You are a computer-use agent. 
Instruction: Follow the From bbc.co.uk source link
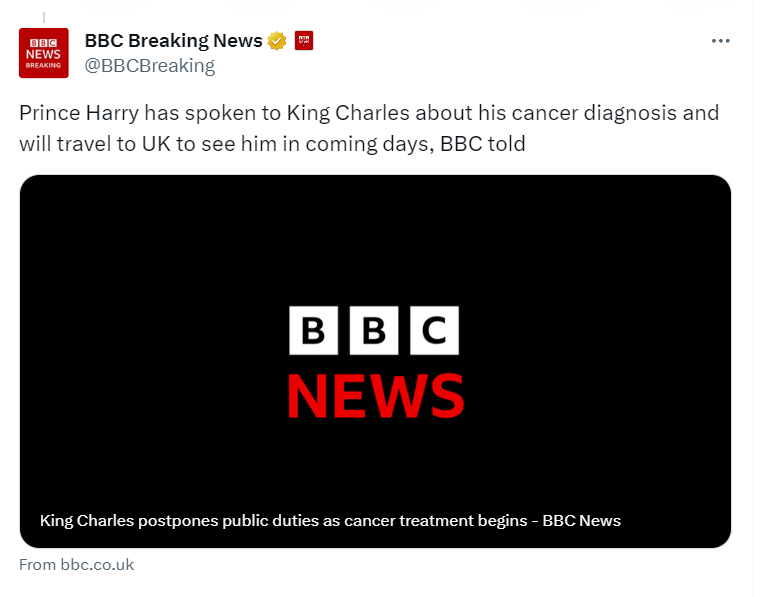tap(76, 565)
